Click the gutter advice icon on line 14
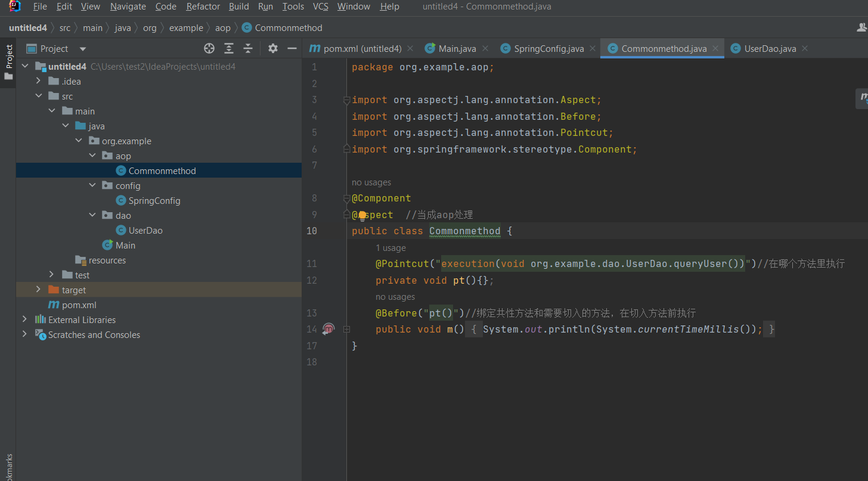 328,328
